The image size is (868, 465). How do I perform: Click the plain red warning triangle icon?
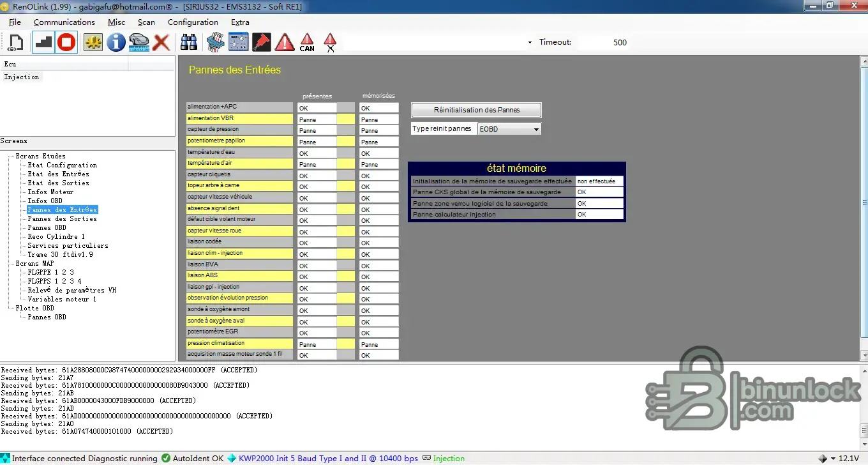coord(284,43)
